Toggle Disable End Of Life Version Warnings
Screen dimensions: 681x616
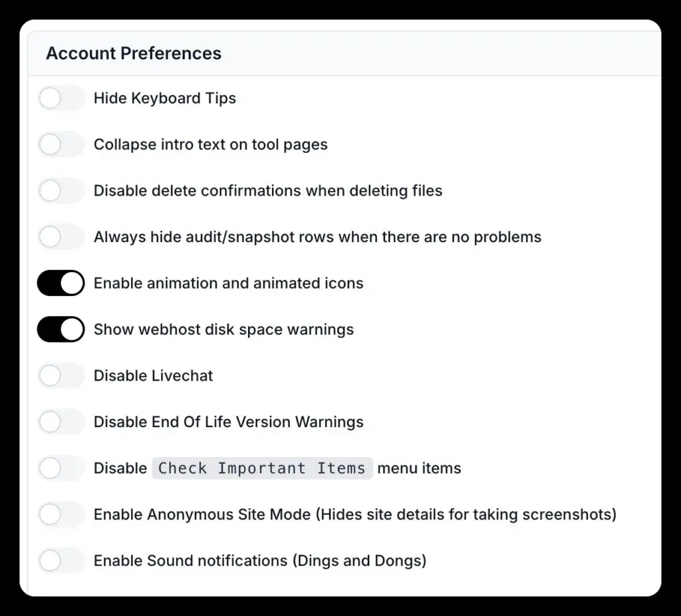pyautogui.click(x=61, y=422)
